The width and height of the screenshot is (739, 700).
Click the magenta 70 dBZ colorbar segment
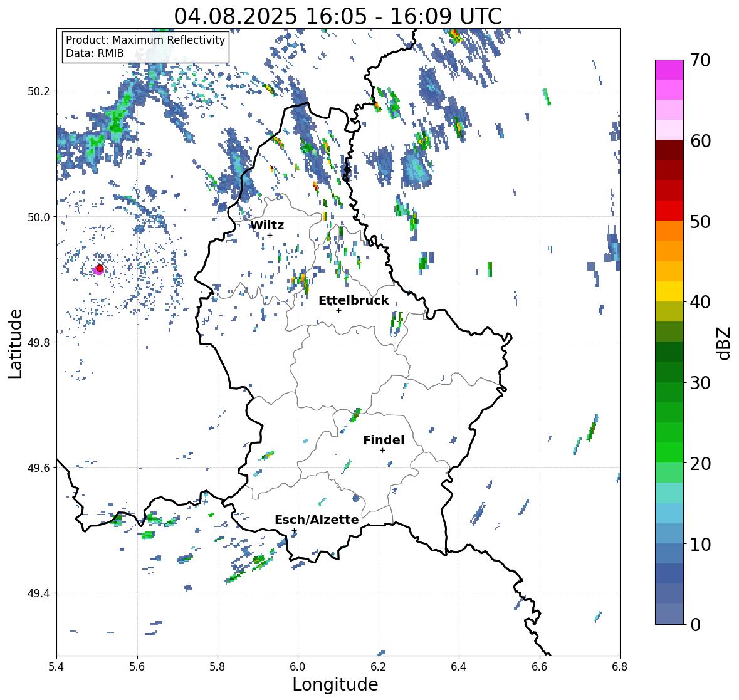click(x=669, y=70)
